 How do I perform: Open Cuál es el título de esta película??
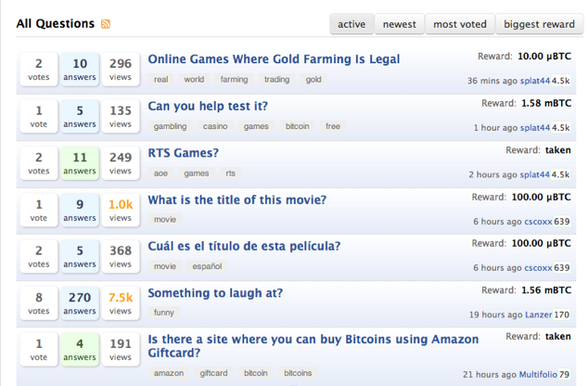point(244,247)
